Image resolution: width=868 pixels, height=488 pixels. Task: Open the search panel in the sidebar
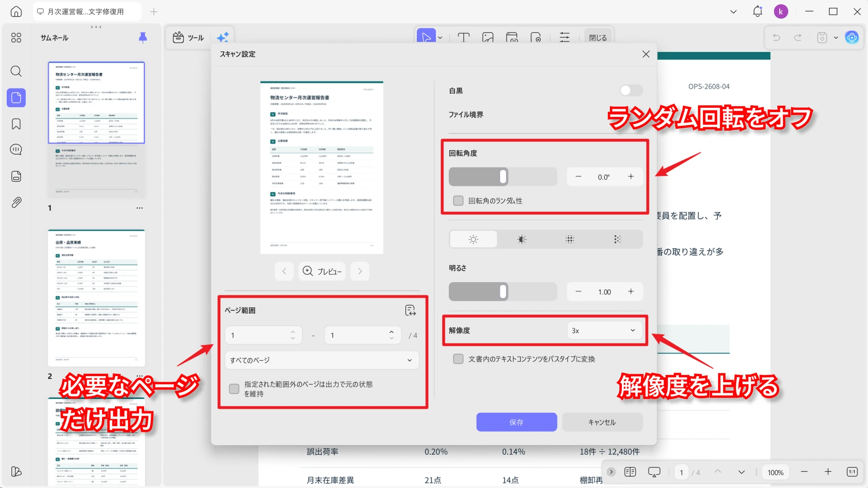pyautogui.click(x=16, y=71)
